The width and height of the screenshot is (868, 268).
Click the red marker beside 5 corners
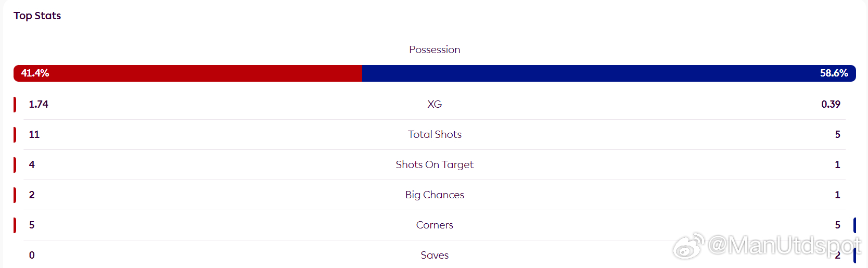(15, 225)
